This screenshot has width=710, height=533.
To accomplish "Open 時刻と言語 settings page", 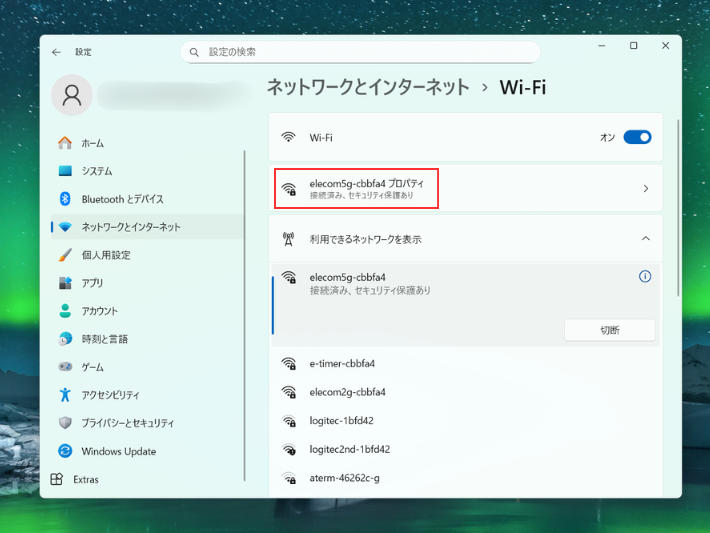I will pyautogui.click(x=148, y=339).
